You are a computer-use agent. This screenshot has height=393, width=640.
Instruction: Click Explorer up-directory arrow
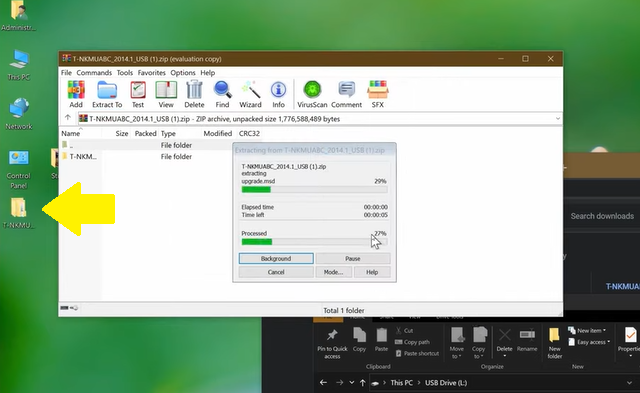click(362, 383)
